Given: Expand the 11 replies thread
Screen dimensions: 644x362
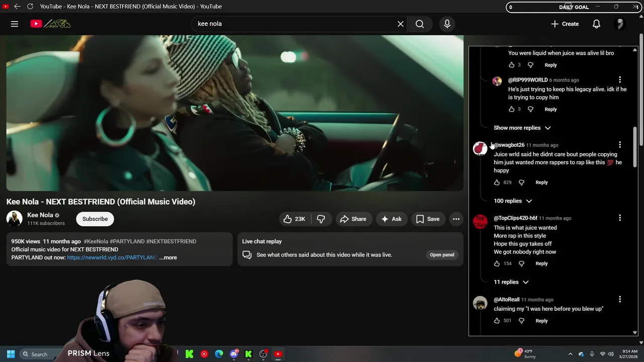Looking at the screenshot, I should 511,282.
